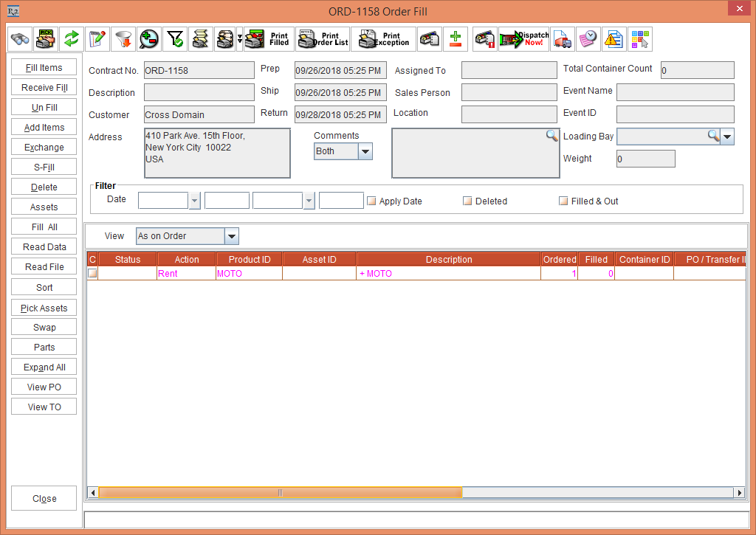Click the + MOTO description cell

tap(448, 274)
